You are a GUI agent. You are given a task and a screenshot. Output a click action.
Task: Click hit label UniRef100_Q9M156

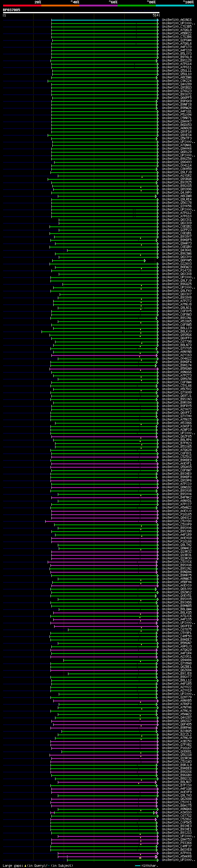tap(176, 379)
